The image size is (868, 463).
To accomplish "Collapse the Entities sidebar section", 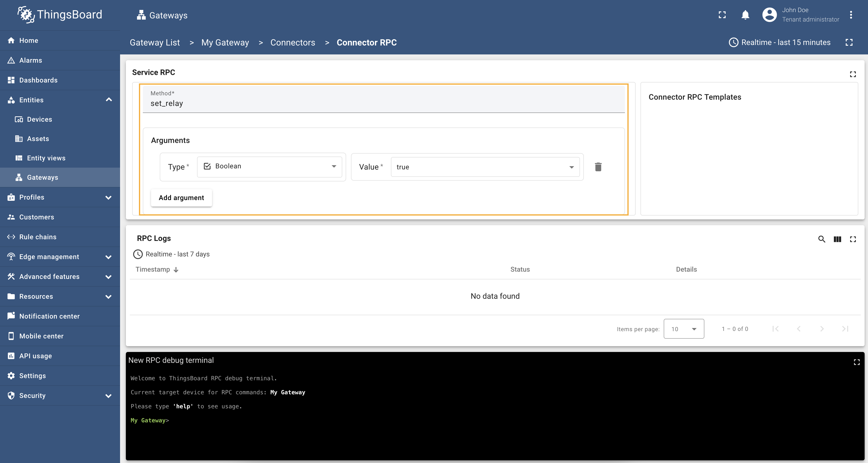I will tap(108, 100).
